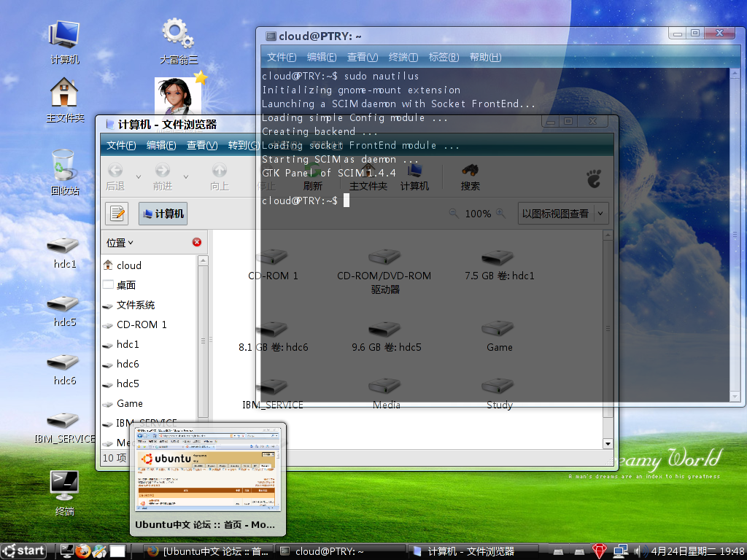Click the 计算机 location path button

tap(163, 214)
